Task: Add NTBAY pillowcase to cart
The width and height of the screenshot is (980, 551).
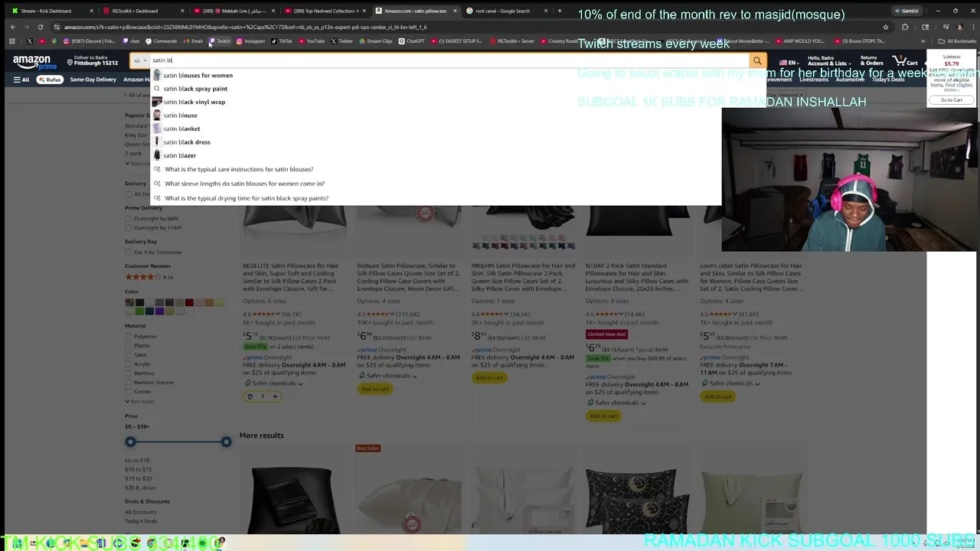Action: click(x=604, y=416)
